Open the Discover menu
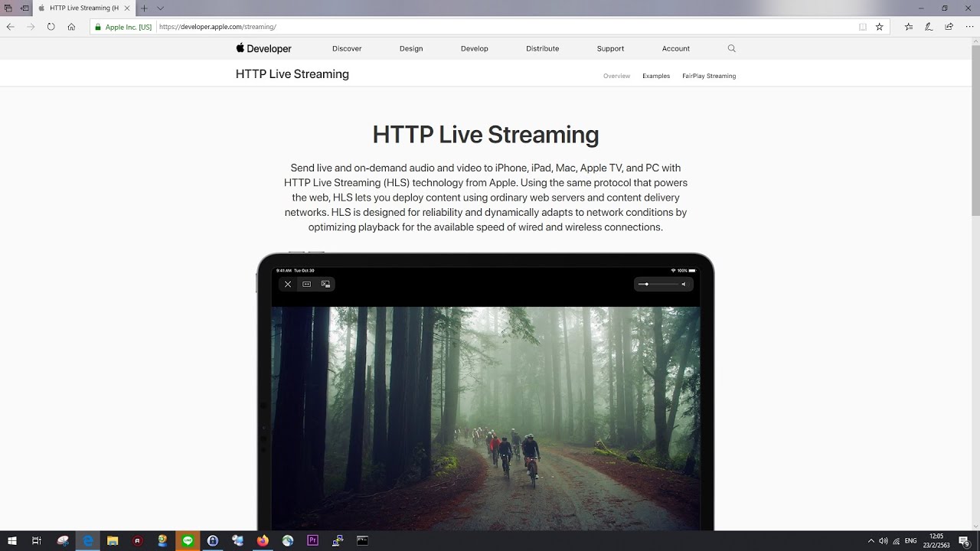 pos(347,48)
